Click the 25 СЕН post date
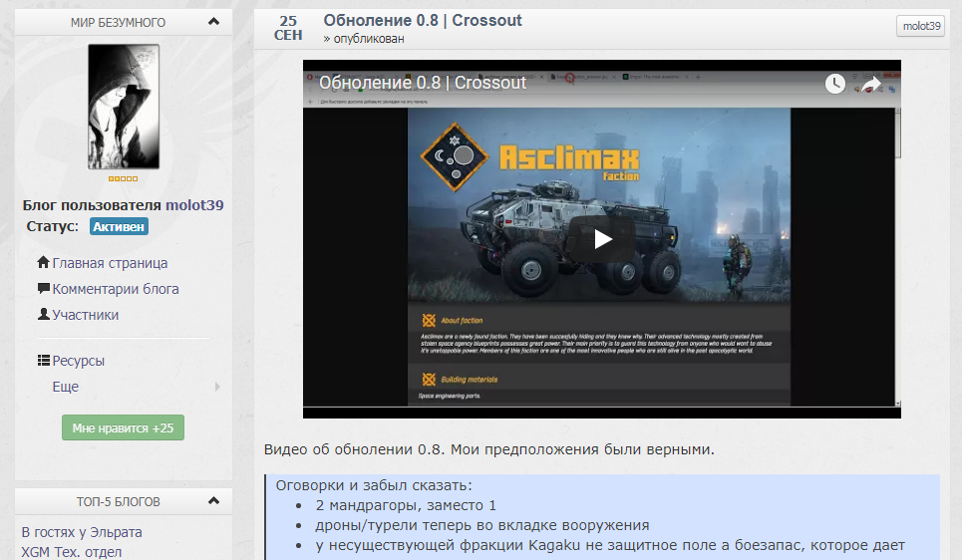962x560 pixels. 288,28
